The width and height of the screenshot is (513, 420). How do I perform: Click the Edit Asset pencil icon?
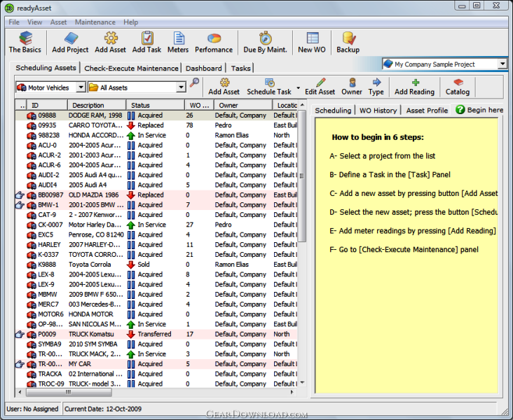point(320,87)
